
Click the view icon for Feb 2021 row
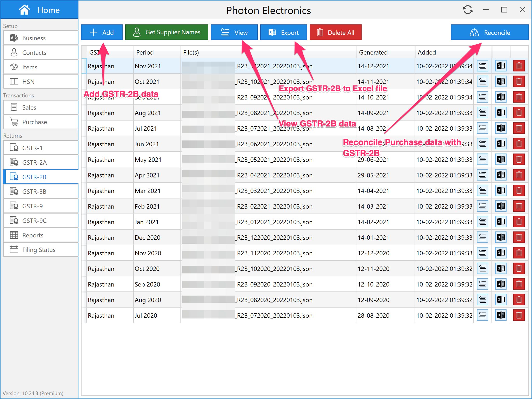(x=483, y=206)
